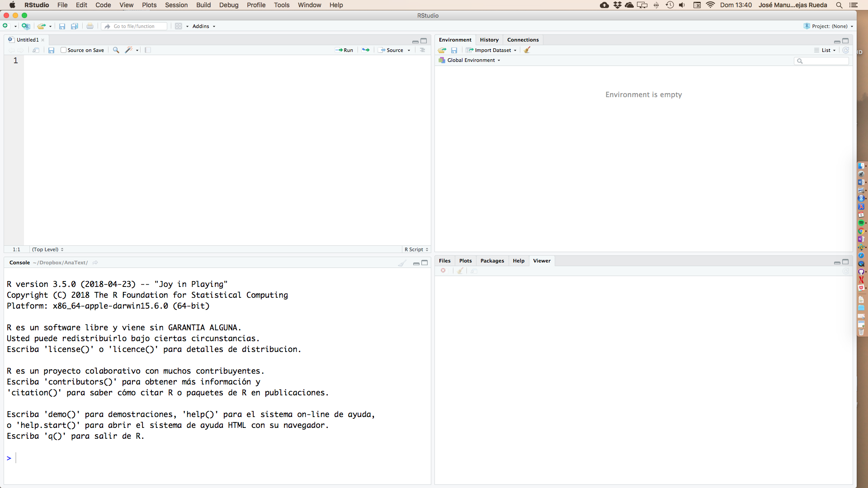Click the Dropbox icon in menu bar
The height and width of the screenshot is (488, 868).
click(x=617, y=5)
